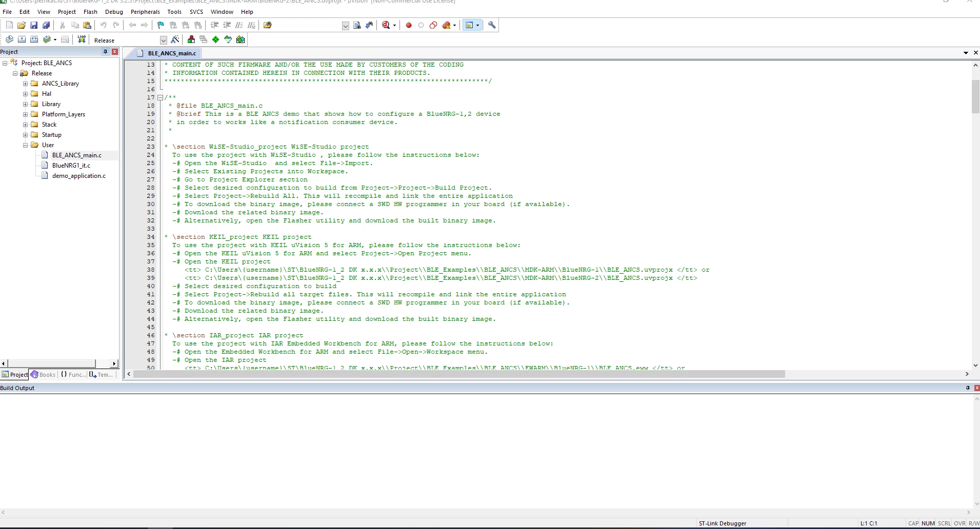This screenshot has width=980, height=529.
Task: Open the Release target dropdown
Action: pyautogui.click(x=163, y=40)
